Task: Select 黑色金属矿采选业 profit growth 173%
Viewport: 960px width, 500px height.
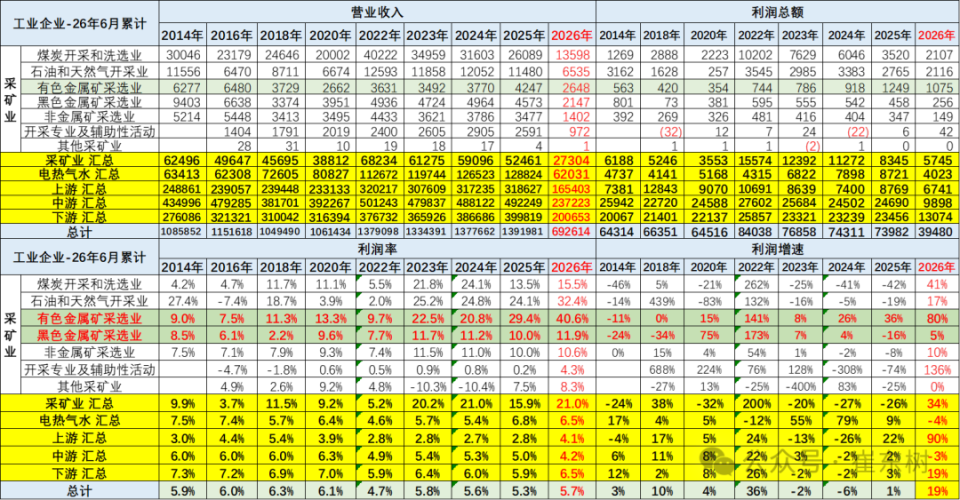Action: point(757,335)
